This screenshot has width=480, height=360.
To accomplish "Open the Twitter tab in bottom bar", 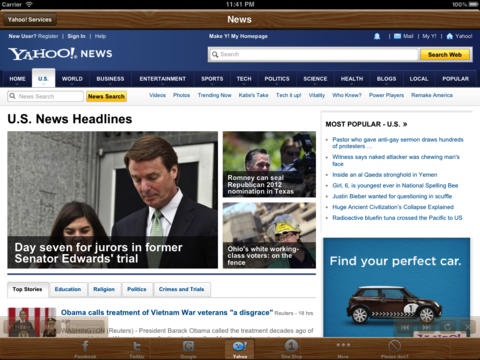I will click(137, 349).
